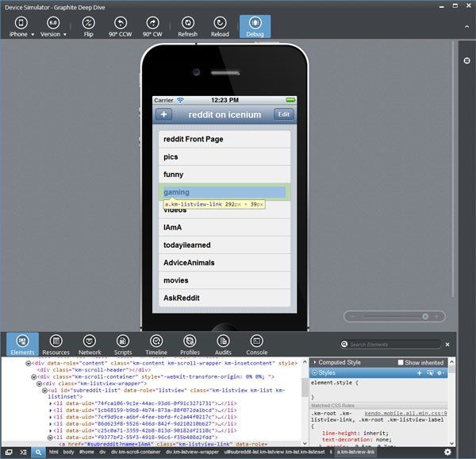Expand the li node with uid c25c0a71
Viewport: 476px width, 459px height.
coord(51,430)
